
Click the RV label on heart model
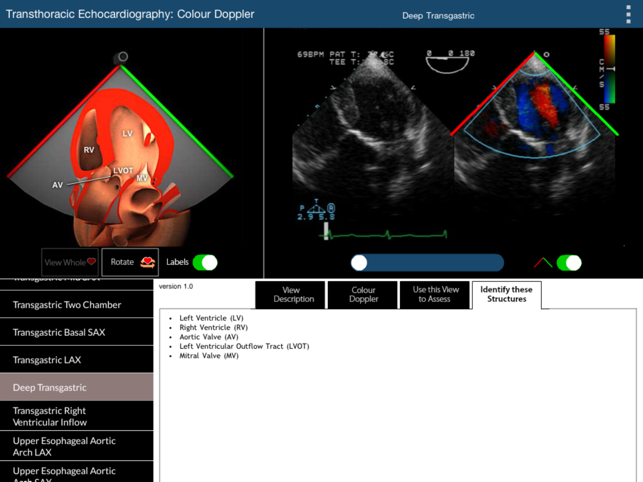coord(89,151)
